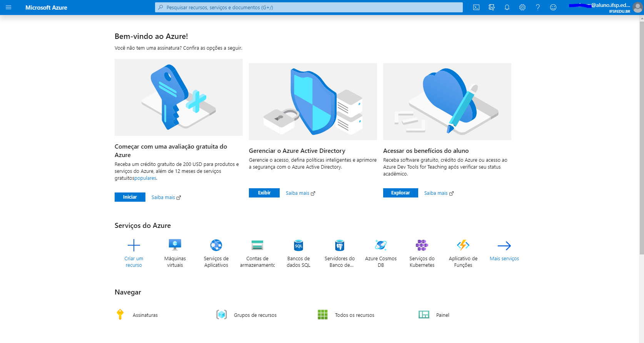Open Serviços do Kubernetes icon
The height and width of the screenshot is (343, 644).
click(x=422, y=245)
